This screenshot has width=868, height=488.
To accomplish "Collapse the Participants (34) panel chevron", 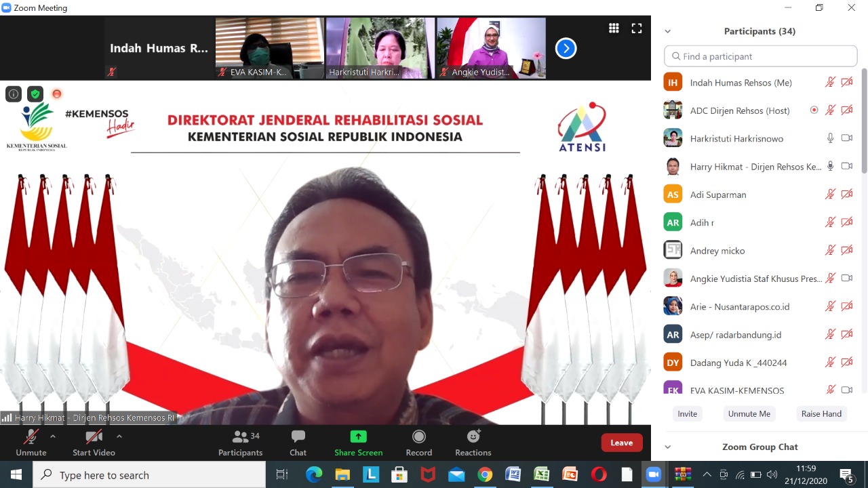I will point(668,31).
